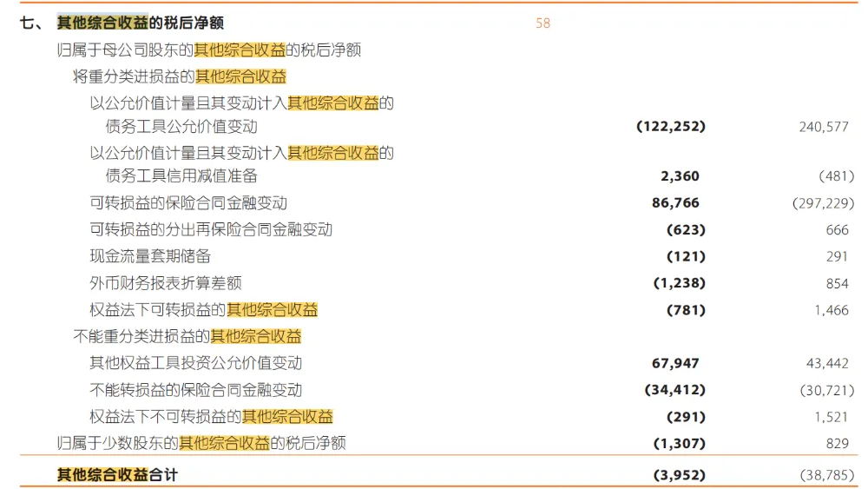Image resolution: width=868 pixels, height=489 pixels.
Task: Click label 可转损益的保险合同金融变动
Action: (x=188, y=203)
